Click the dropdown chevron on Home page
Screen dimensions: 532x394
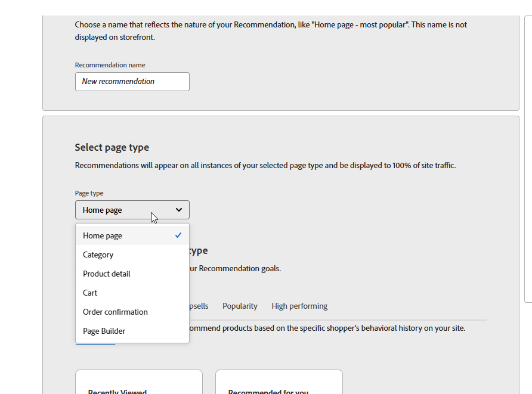point(178,210)
